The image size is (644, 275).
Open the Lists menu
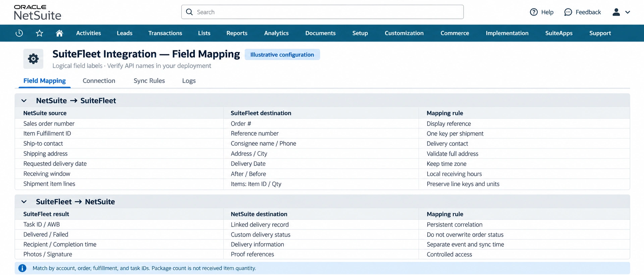tap(204, 33)
